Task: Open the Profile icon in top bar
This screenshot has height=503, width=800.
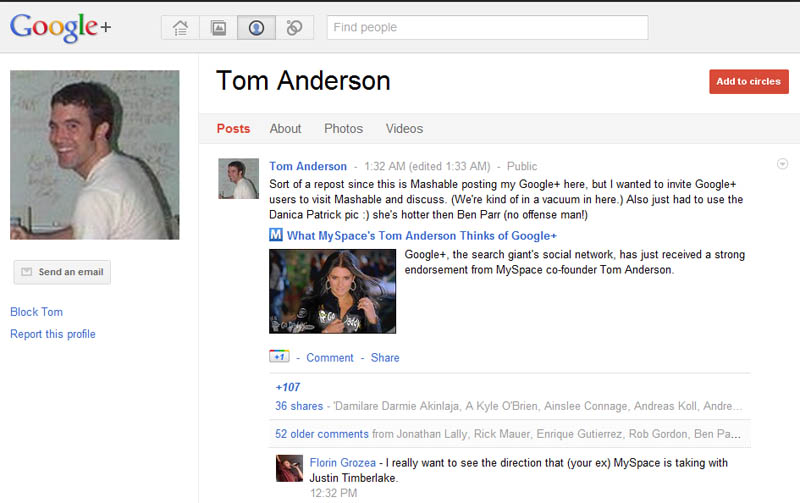Action: pyautogui.click(x=256, y=28)
